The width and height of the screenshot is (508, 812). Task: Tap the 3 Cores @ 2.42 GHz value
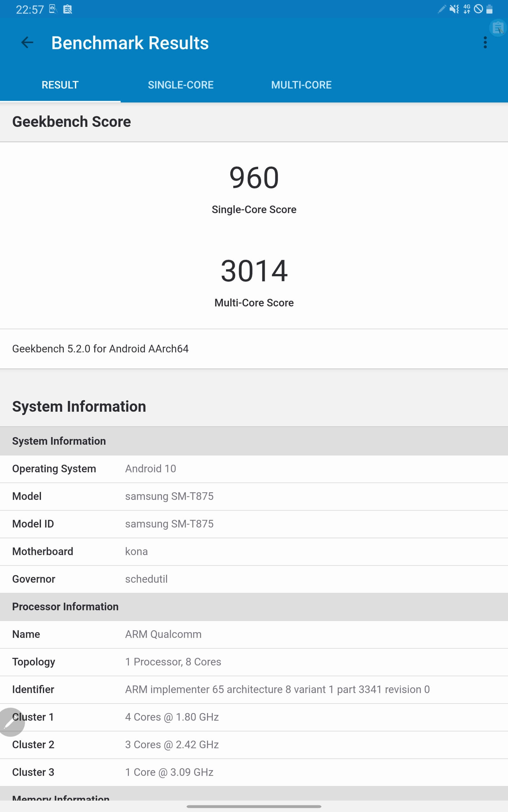tap(172, 744)
